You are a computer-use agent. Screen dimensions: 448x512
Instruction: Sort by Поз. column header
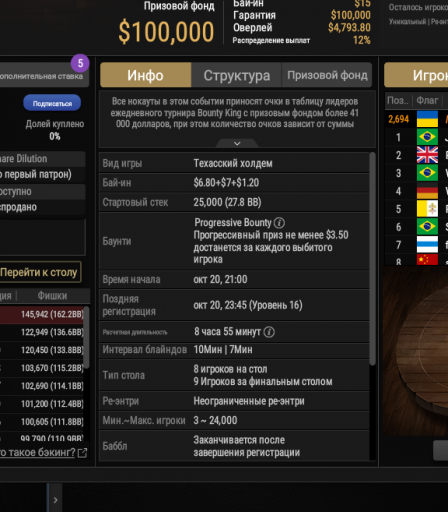tap(398, 100)
